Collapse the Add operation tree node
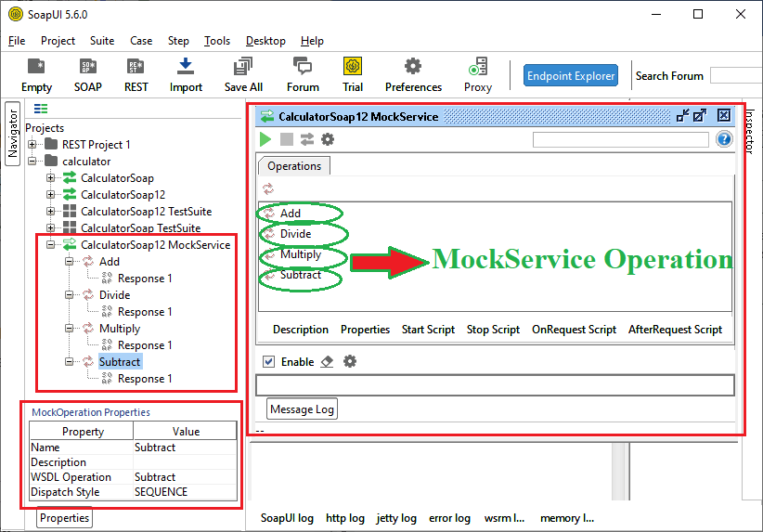 coord(69,262)
